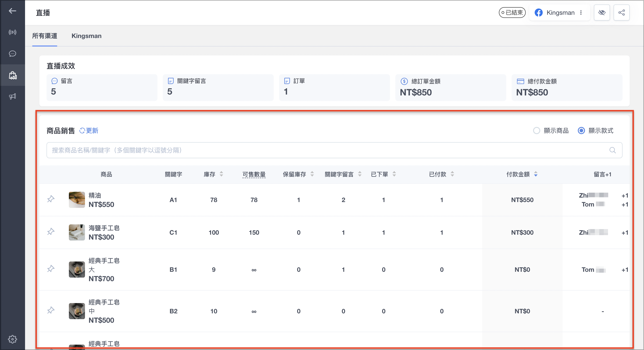Click Tom commenter in 經典手工皂 大 row
The width and height of the screenshot is (644, 350).
click(593, 270)
